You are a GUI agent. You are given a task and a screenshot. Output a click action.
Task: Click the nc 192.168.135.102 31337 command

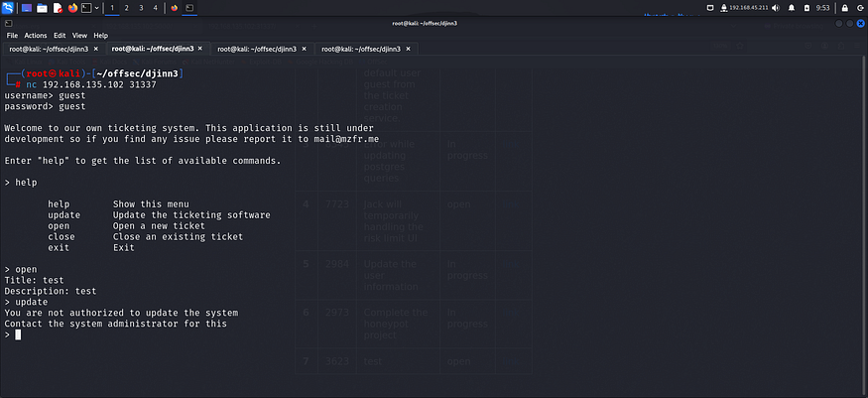91,85
